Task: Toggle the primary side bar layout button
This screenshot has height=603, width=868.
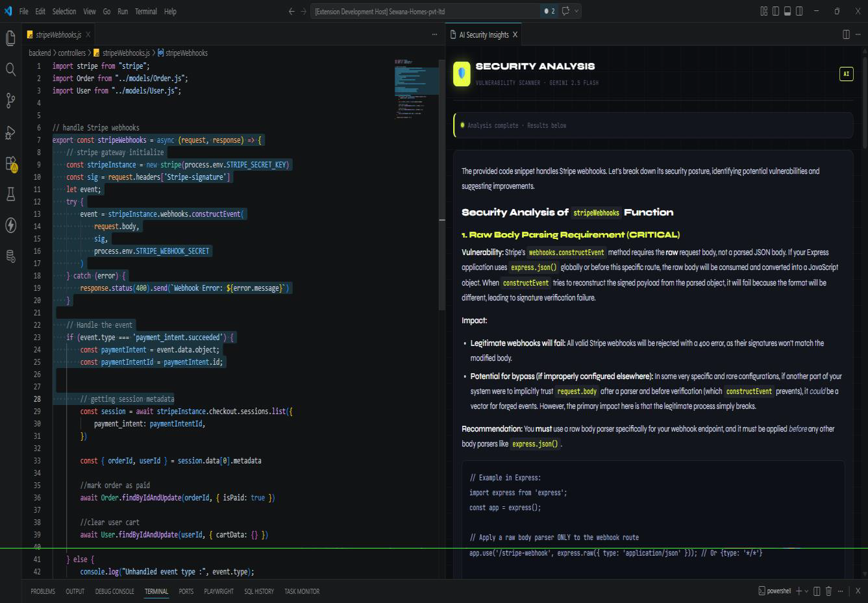Action: [776, 11]
